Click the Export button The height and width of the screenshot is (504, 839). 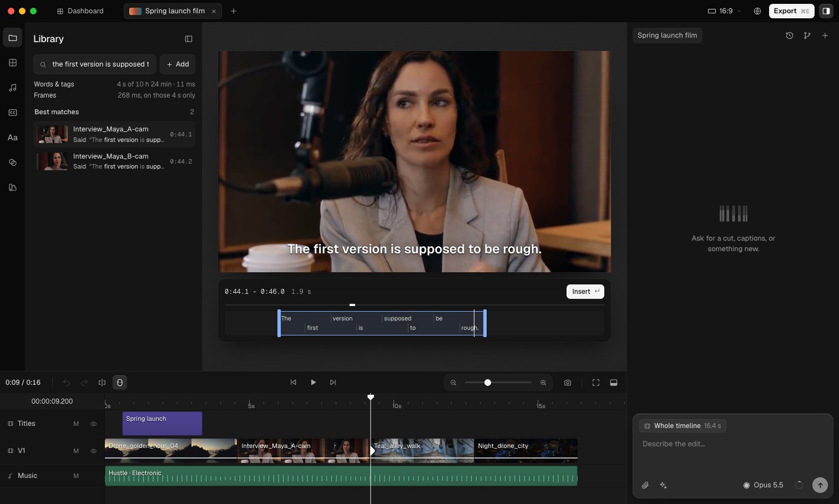[x=791, y=11]
